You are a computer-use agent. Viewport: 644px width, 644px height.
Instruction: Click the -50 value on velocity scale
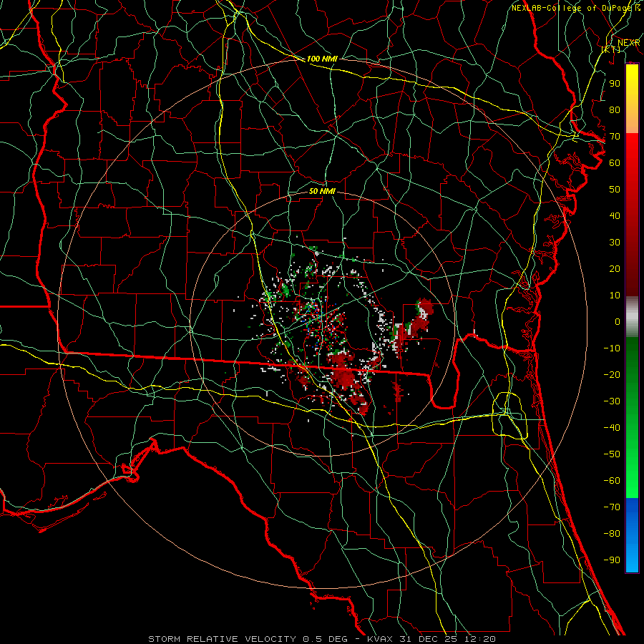(612, 454)
